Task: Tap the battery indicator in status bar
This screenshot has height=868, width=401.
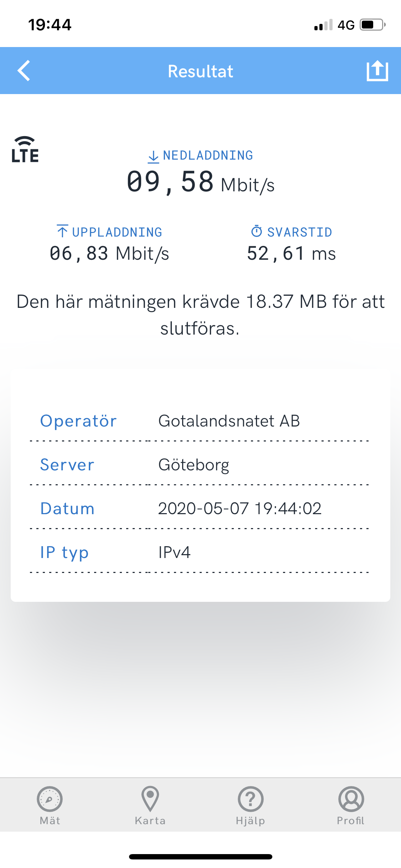Action: point(372,25)
